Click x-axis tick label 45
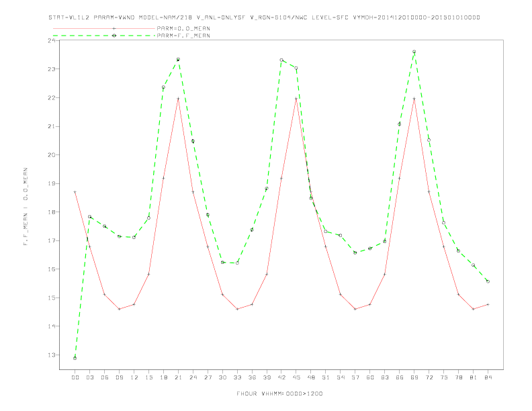The width and height of the screenshot is (532, 411). click(296, 377)
